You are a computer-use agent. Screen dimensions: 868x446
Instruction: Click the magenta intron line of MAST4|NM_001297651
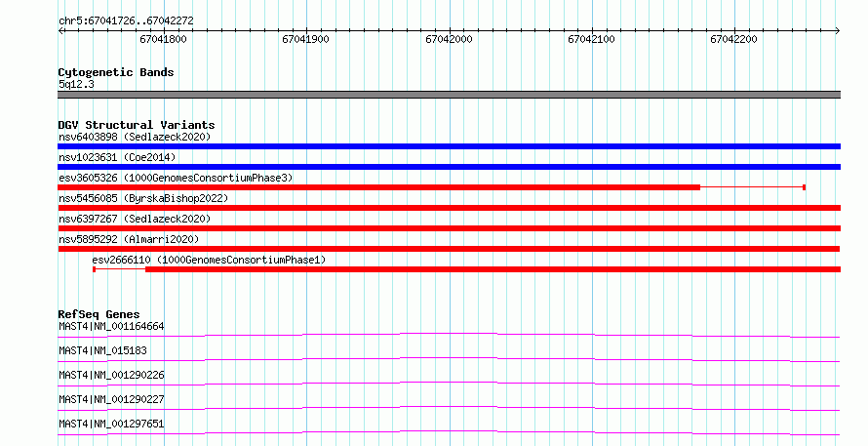click(449, 431)
